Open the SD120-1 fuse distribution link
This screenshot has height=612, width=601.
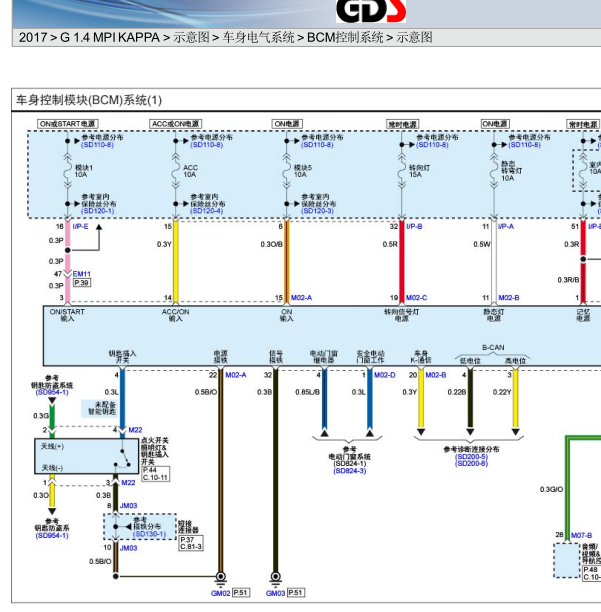(x=98, y=211)
